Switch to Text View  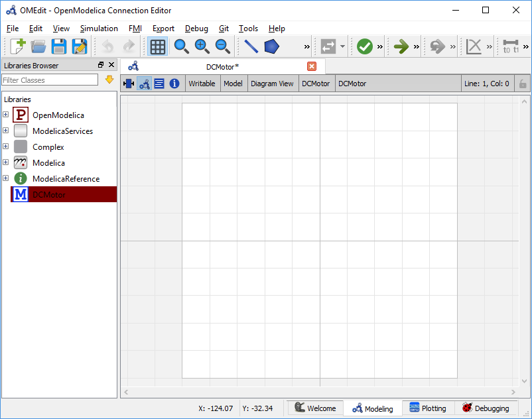(159, 84)
